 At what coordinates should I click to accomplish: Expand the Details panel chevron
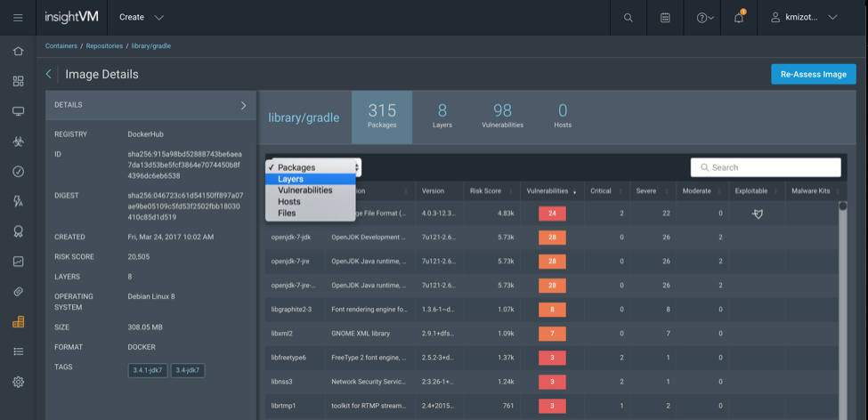pyautogui.click(x=243, y=105)
